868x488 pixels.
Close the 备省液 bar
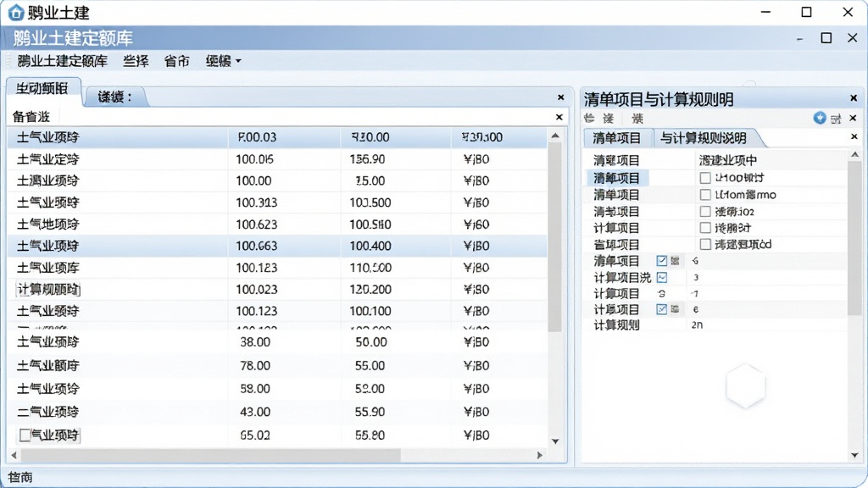[x=559, y=117]
